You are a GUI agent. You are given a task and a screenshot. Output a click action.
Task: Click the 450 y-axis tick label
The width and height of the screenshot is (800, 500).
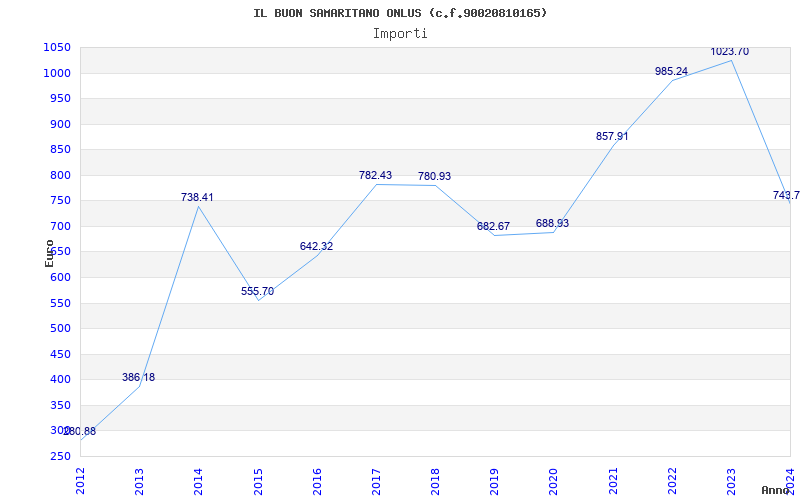pyautogui.click(x=60, y=354)
